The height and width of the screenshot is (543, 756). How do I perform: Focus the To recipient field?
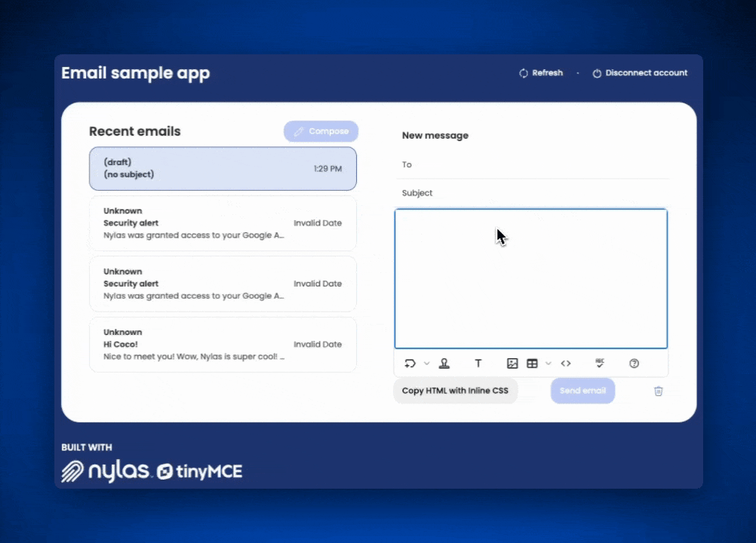coord(532,164)
